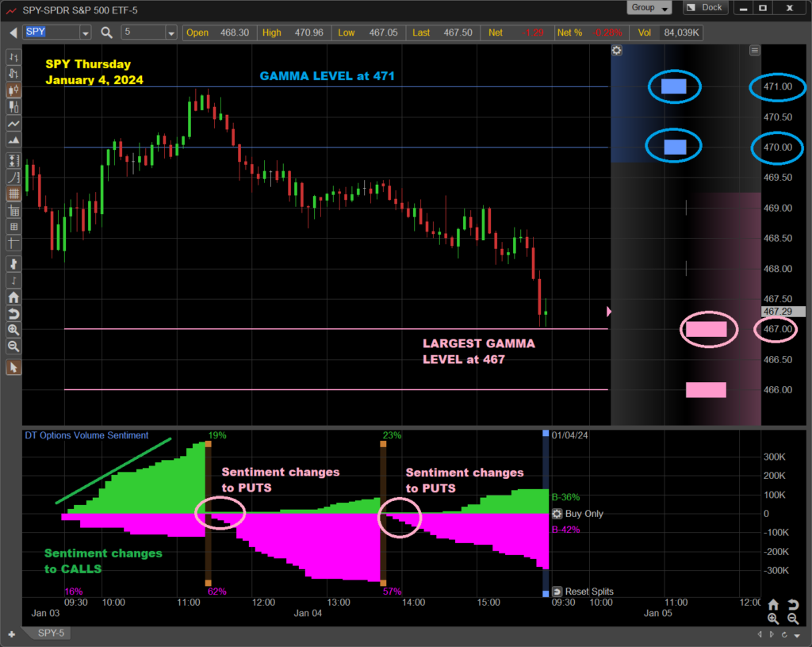Screen dimensions: 812x647
Task: Open the SPY symbol dropdown
Action: (x=85, y=33)
